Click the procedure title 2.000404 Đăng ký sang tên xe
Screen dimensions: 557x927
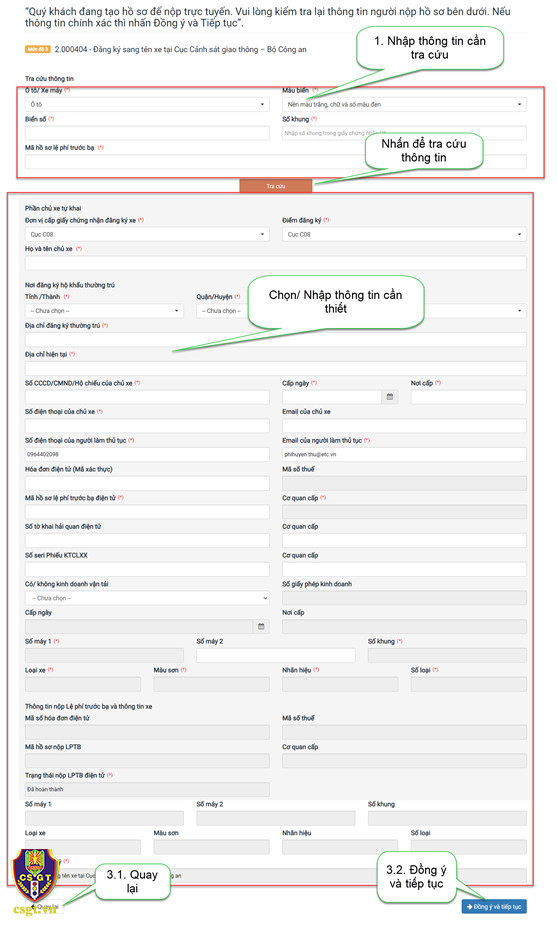pyautogui.click(x=180, y=50)
